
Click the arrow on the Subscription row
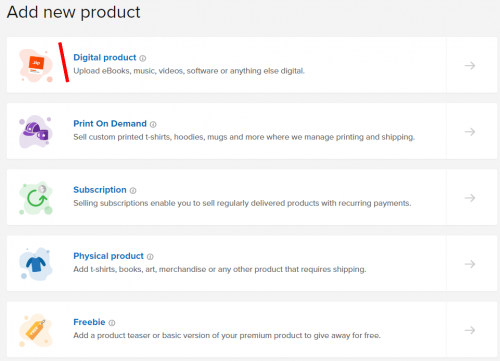point(470,198)
